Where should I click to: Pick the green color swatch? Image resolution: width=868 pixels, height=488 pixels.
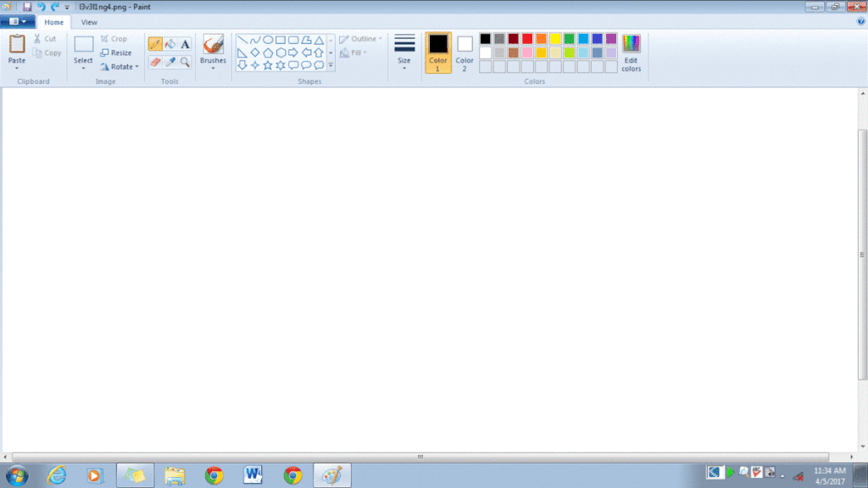click(x=569, y=39)
